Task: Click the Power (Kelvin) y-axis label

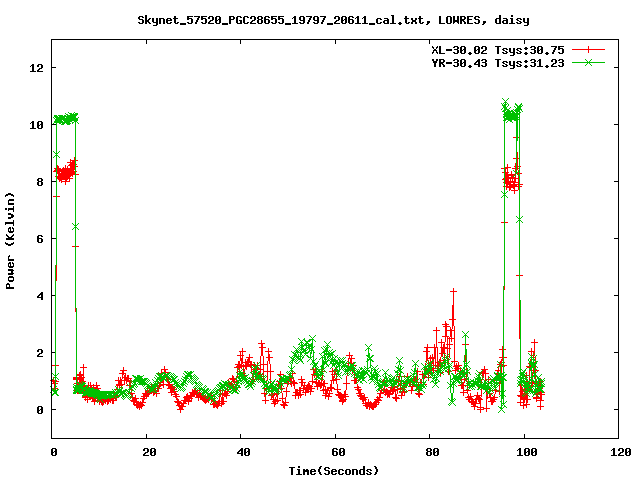Action: [10, 241]
